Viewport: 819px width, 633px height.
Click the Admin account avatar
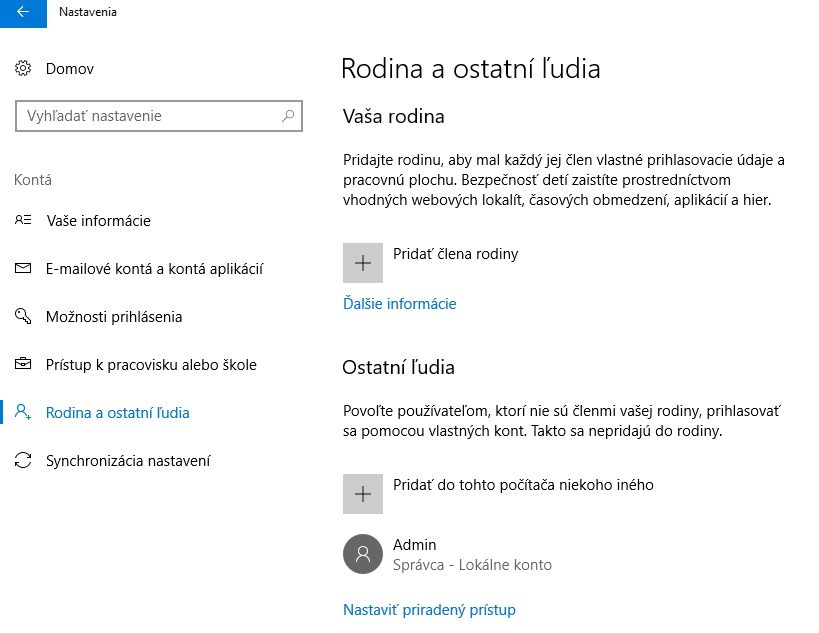click(x=363, y=554)
